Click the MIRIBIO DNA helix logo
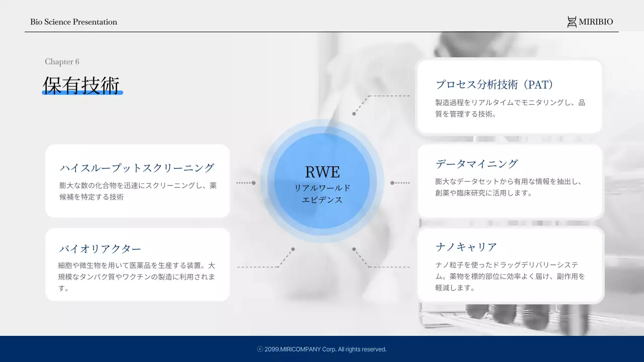The height and width of the screenshot is (362, 644). click(x=571, y=22)
